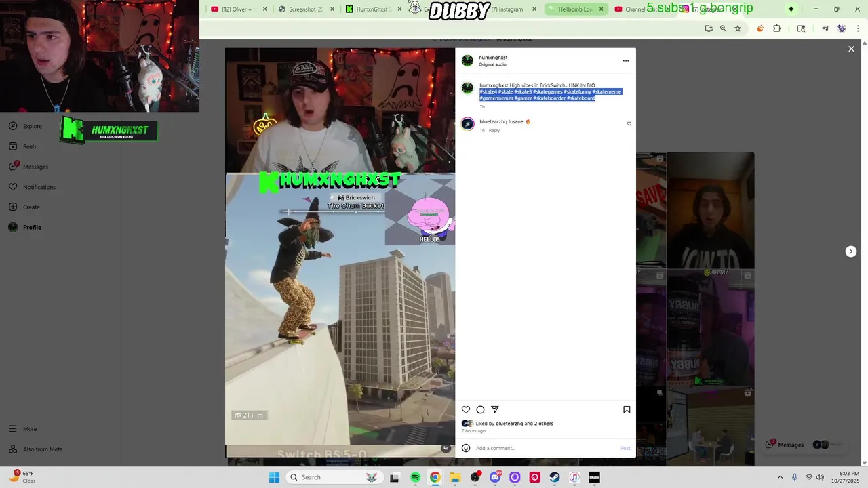Click the install app icon in address bar
Viewport: 868px width, 488px height.
coord(709,28)
